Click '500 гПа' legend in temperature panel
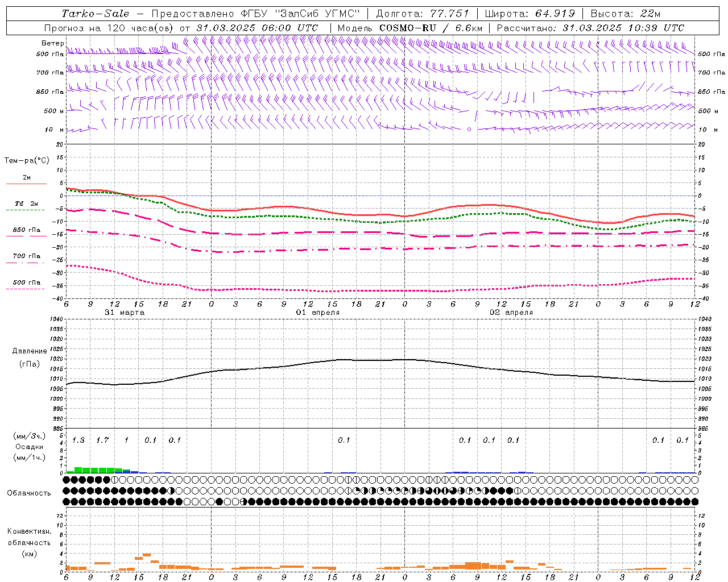The height and width of the screenshot is (582, 728). (x=27, y=282)
